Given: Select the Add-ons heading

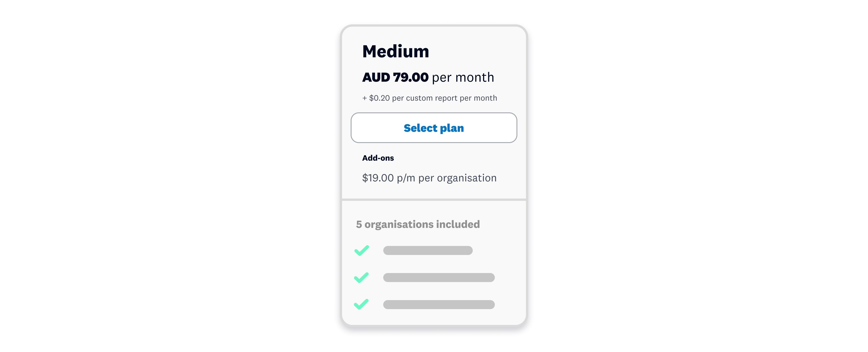Looking at the screenshot, I should point(378,157).
